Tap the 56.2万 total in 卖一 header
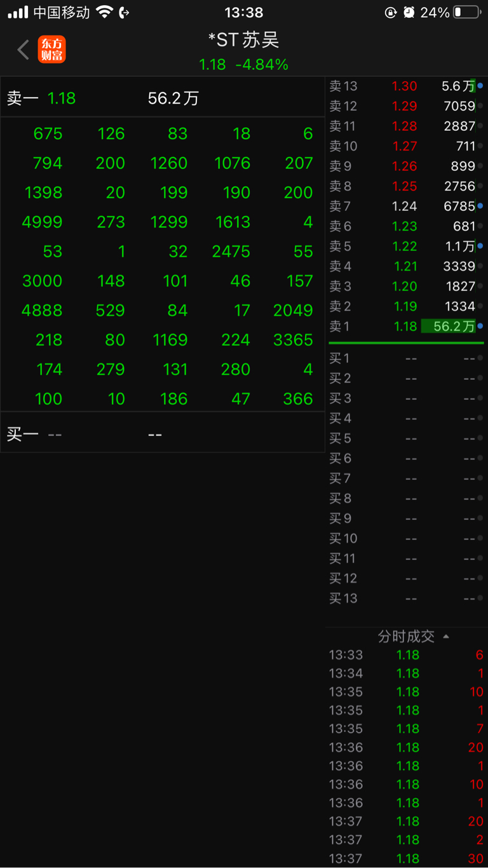 [173, 98]
